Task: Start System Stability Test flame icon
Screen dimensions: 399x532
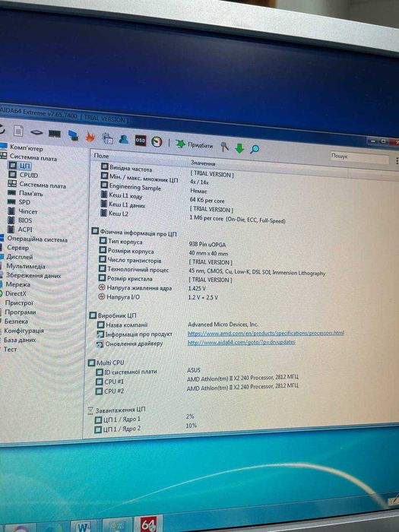Action: [90, 136]
